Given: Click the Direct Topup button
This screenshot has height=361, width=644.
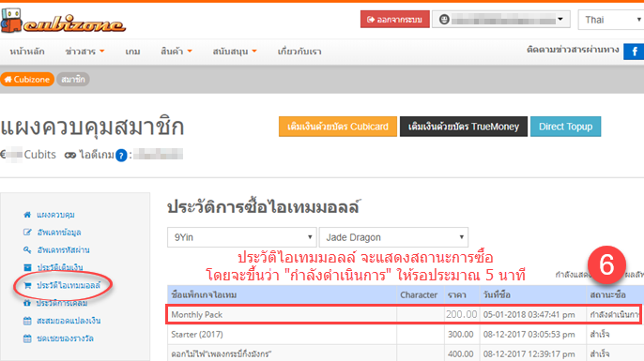Looking at the screenshot, I should point(565,127).
